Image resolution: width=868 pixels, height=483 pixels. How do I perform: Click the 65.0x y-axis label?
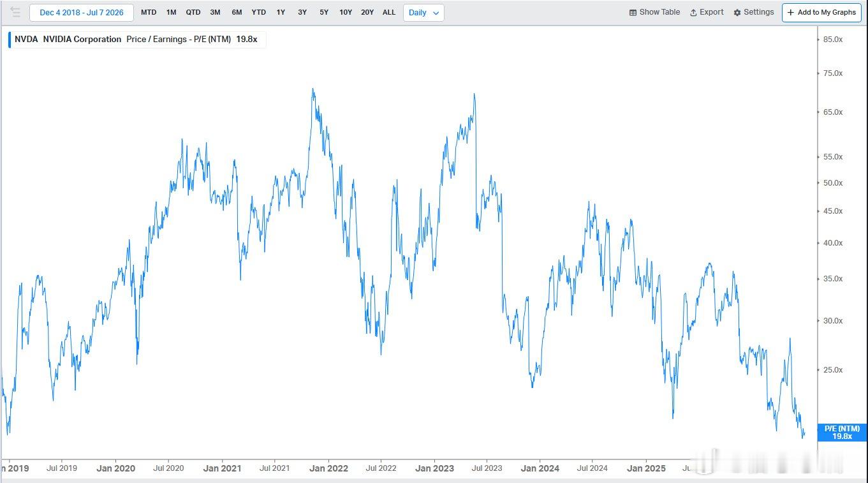[833, 112]
